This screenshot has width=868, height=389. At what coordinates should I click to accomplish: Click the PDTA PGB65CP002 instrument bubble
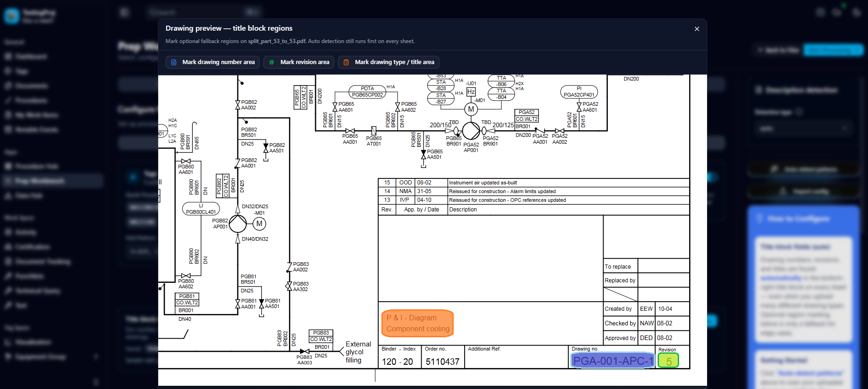click(367, 92)
